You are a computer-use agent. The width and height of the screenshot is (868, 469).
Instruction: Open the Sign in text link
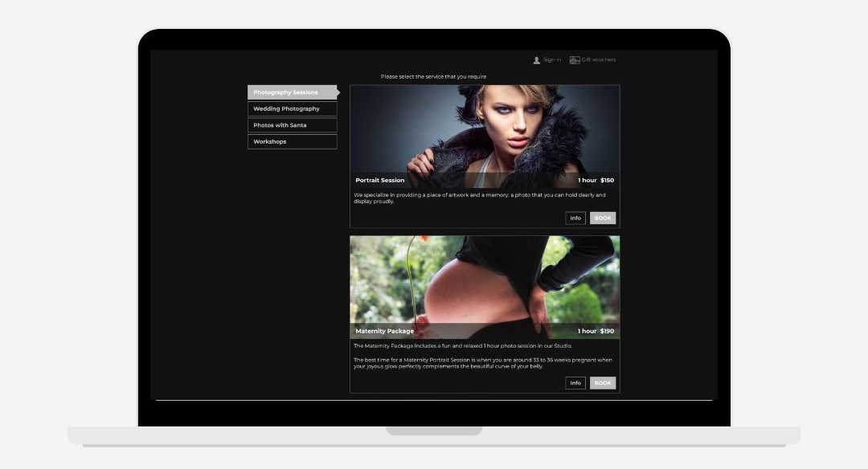[x=552, y=60]
